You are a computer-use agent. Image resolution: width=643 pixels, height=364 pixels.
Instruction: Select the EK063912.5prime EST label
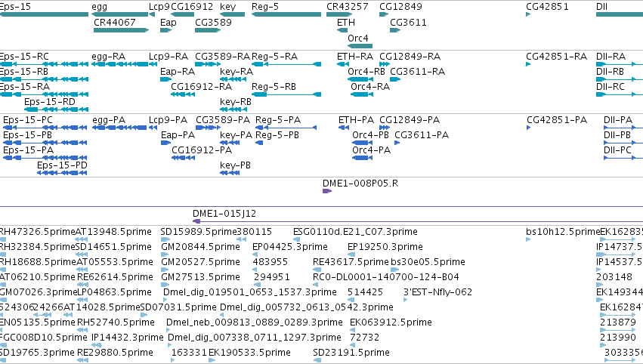(391, 322)
